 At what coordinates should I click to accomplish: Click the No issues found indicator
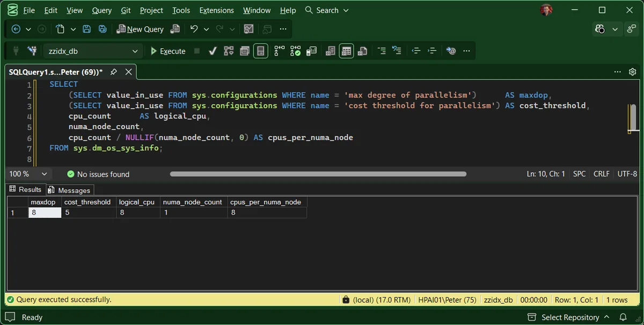coord(98,174)
